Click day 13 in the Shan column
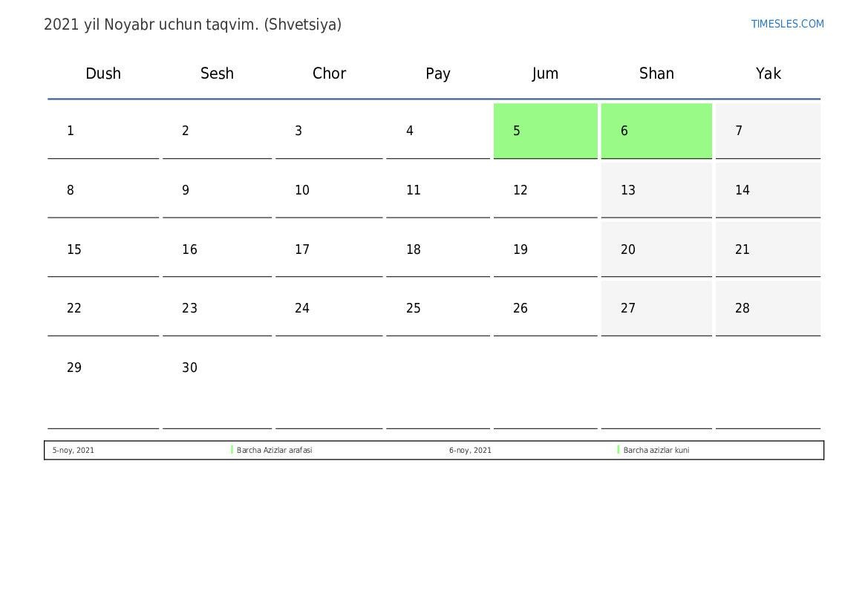The width and height of the screenshot is (868, 614). tap(656, 190)
